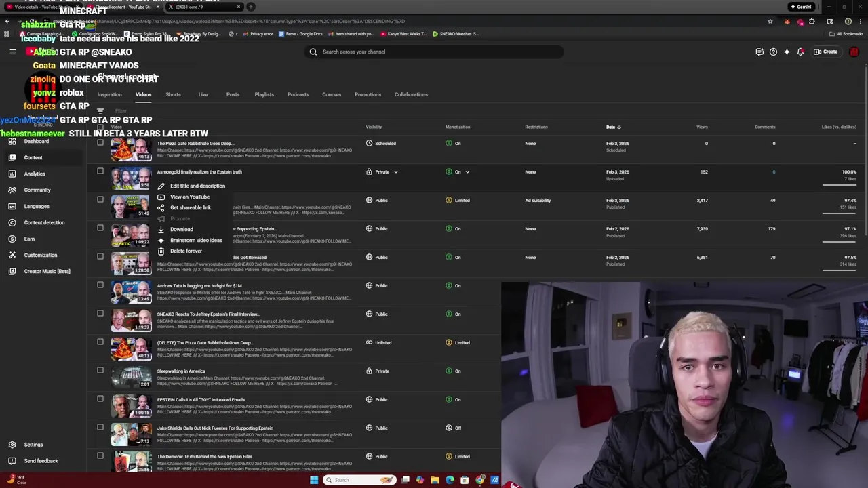
Task: Check the Jake Shields Calls Out row
Action: 100,427
